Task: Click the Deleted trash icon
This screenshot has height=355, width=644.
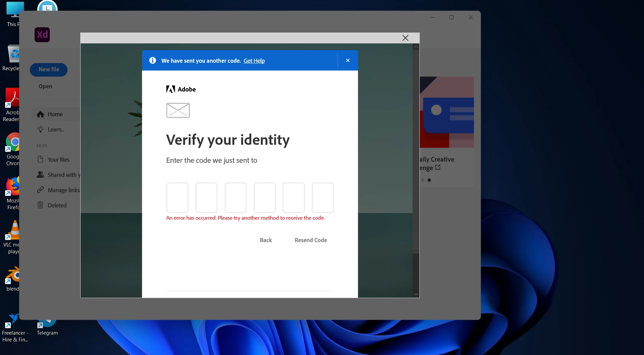Action: [x=40, y=205]
